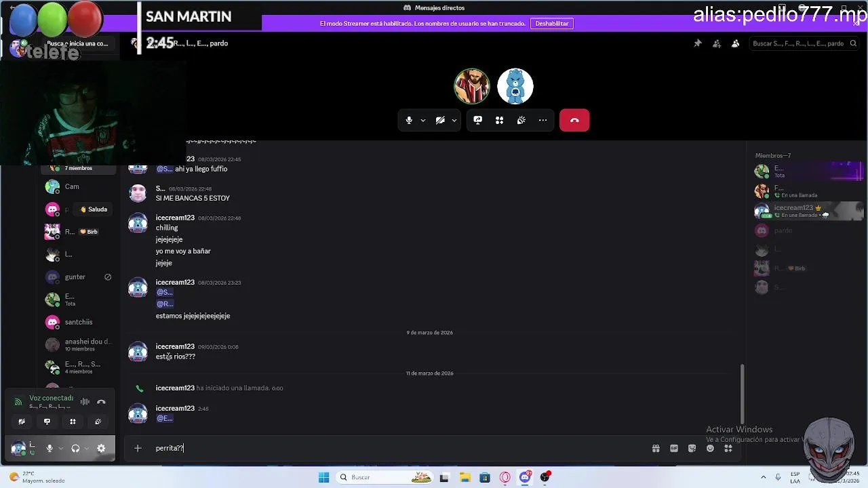Click the @E... mention in latest message
Screen dimensions: 868x488
tap(165, 418)
